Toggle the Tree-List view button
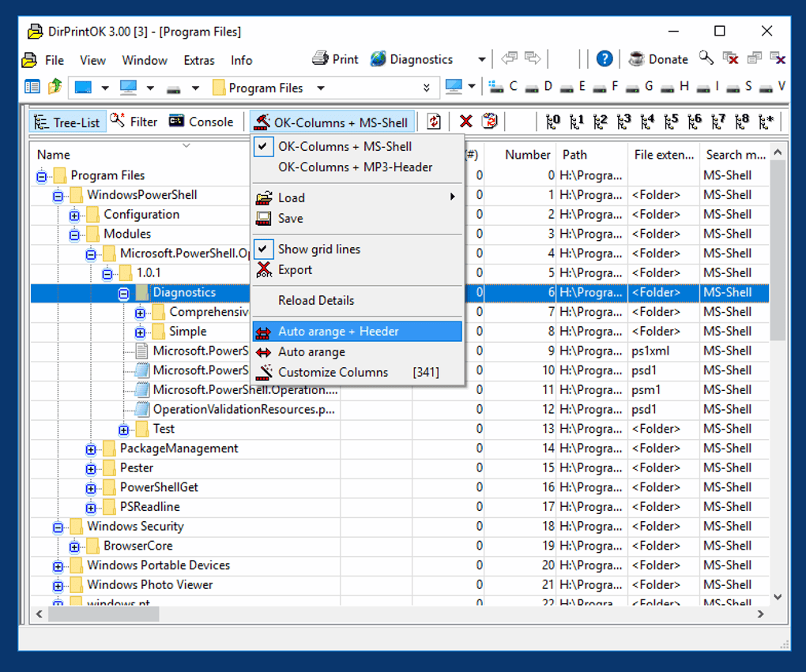This screenshot has width=806, height=672. [68, 122]
